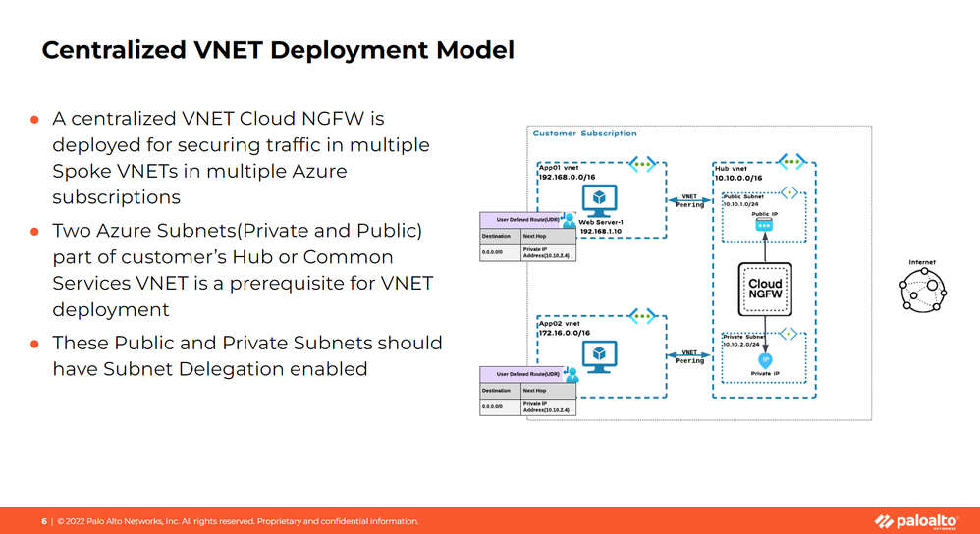
Task: Click the 10.10.2.0/24 subnet text
Action: pos(741,345)
